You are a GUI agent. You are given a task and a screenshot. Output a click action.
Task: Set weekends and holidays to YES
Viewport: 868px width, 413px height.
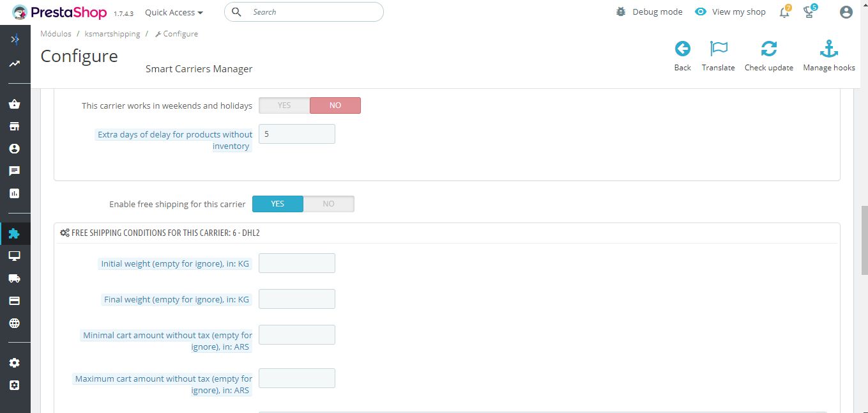tap(284, 105)
